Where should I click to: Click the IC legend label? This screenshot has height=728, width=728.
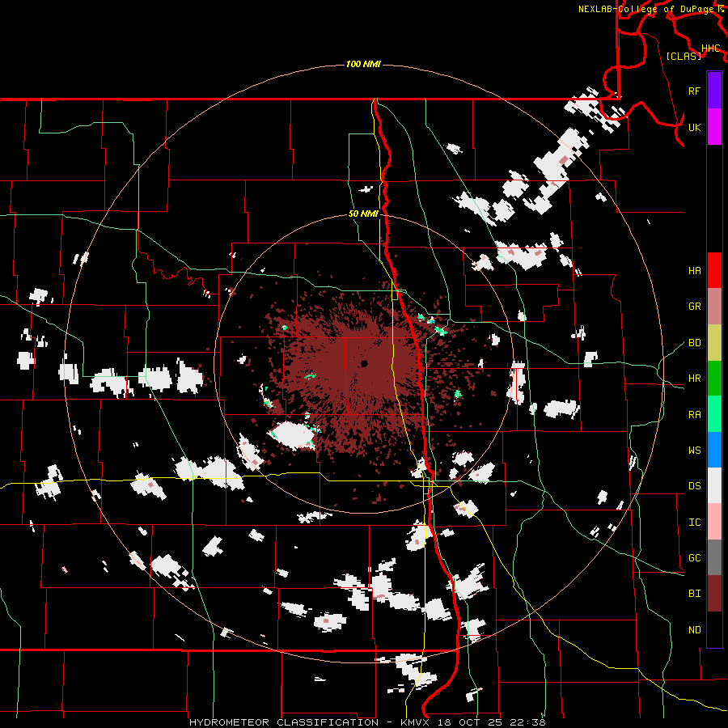[x=694, y=522]
